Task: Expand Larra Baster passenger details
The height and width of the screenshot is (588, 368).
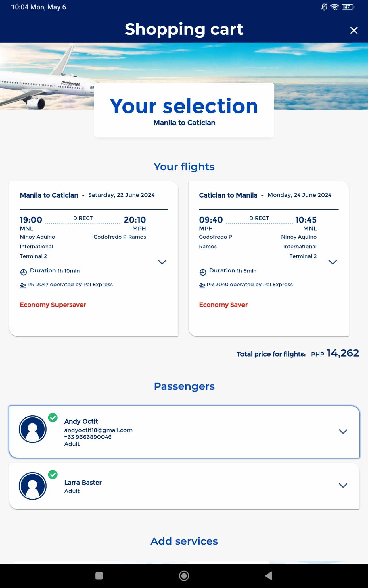Action: 343,485
